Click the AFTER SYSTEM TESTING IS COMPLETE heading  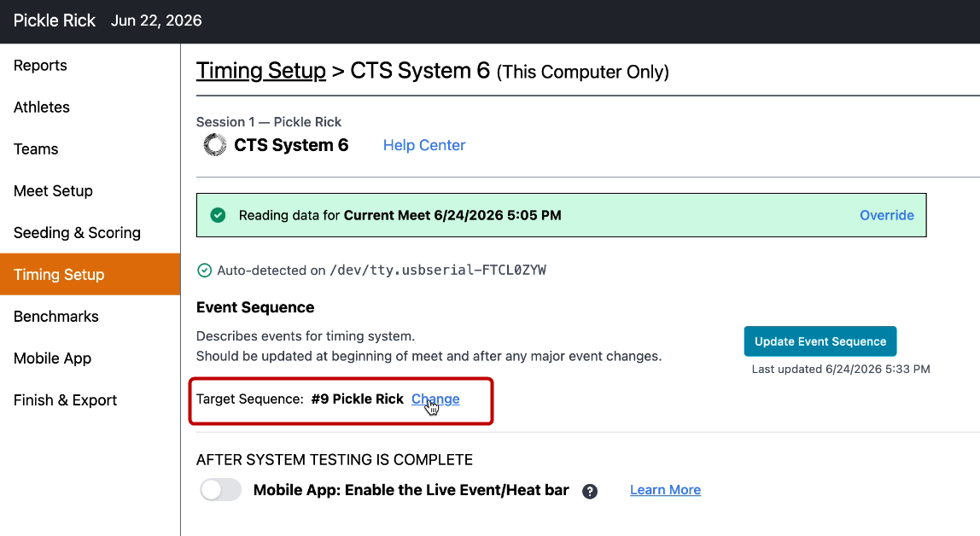[x=335, y=460]
